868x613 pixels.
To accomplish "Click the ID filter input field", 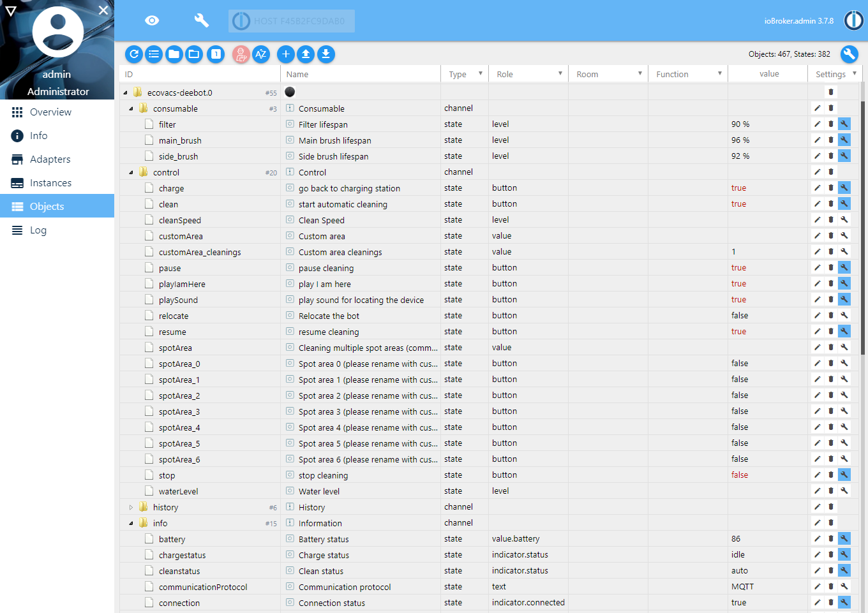I will point(200,74).
